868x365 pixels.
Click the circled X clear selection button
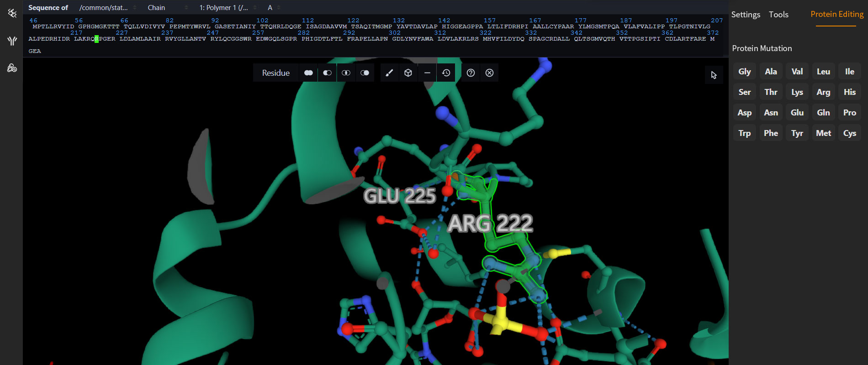pos(489,73)
